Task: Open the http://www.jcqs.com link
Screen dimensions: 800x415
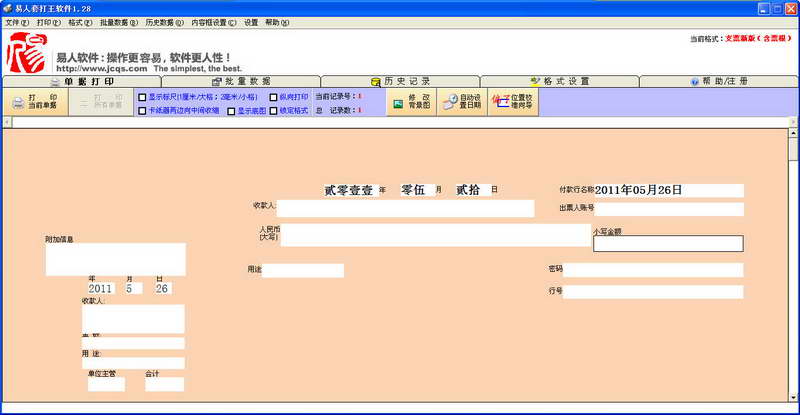Action: click(102, 68)
